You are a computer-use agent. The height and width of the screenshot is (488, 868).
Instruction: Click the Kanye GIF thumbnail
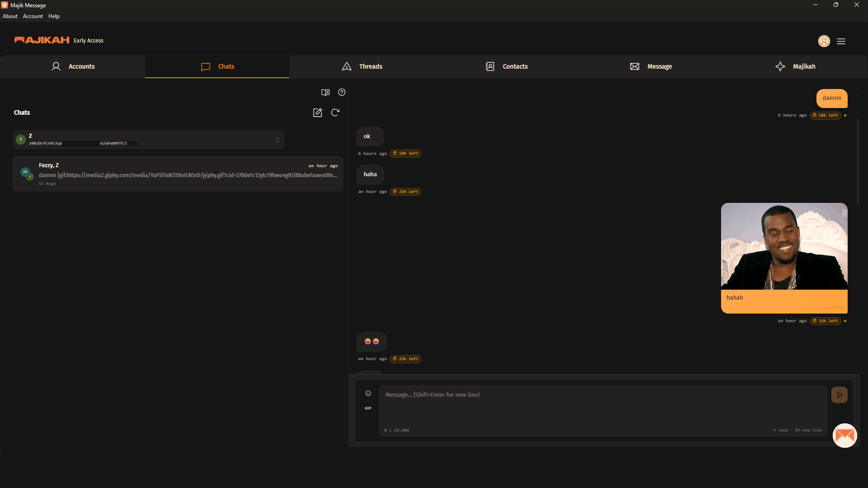(784, 246)
